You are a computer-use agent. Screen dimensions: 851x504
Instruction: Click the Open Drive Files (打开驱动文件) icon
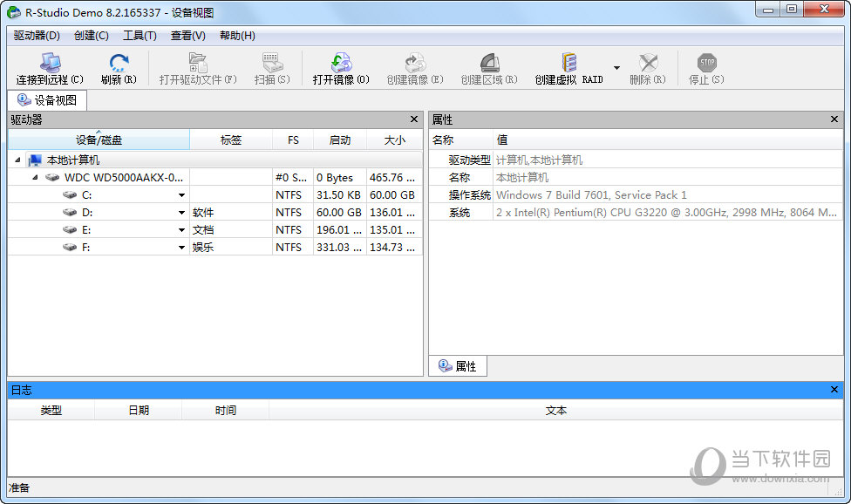tap(198, 63)
